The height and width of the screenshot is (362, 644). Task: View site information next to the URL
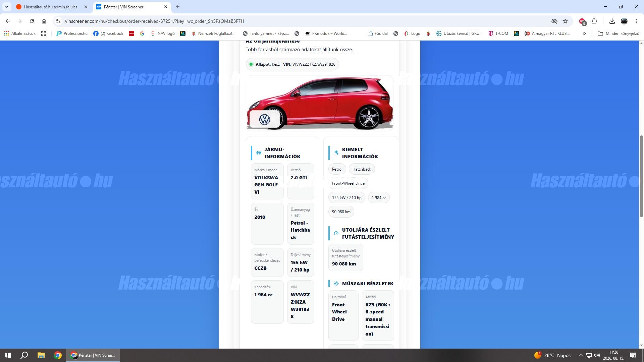58,21
